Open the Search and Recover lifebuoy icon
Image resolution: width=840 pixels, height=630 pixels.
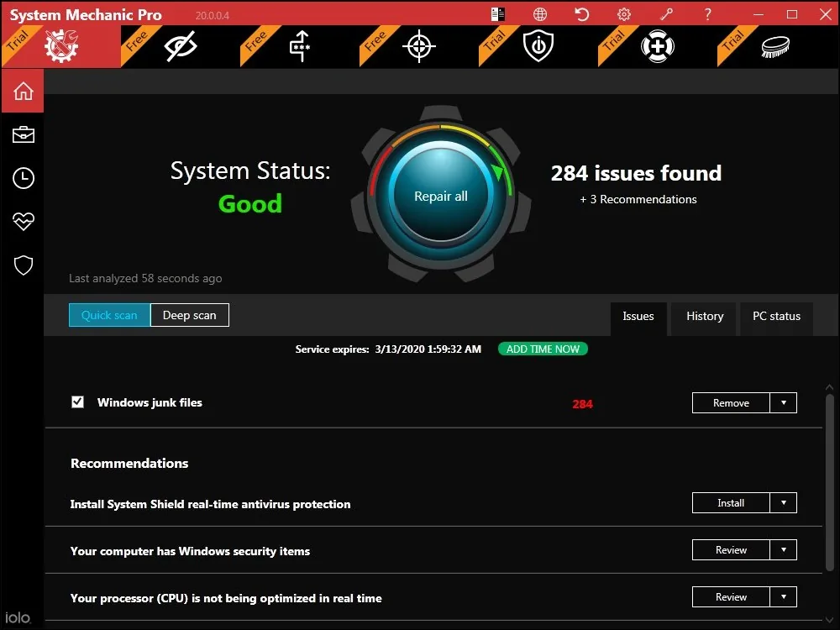click(658, 46)
